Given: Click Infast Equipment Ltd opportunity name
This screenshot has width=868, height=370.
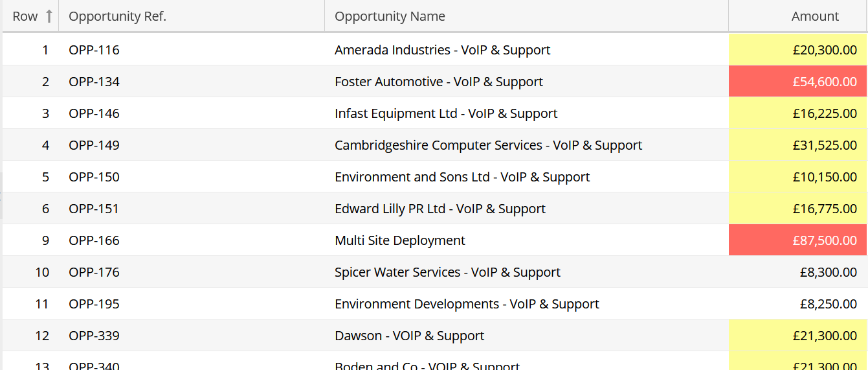Looking at the screenshot, I should [x=445, y=113].
